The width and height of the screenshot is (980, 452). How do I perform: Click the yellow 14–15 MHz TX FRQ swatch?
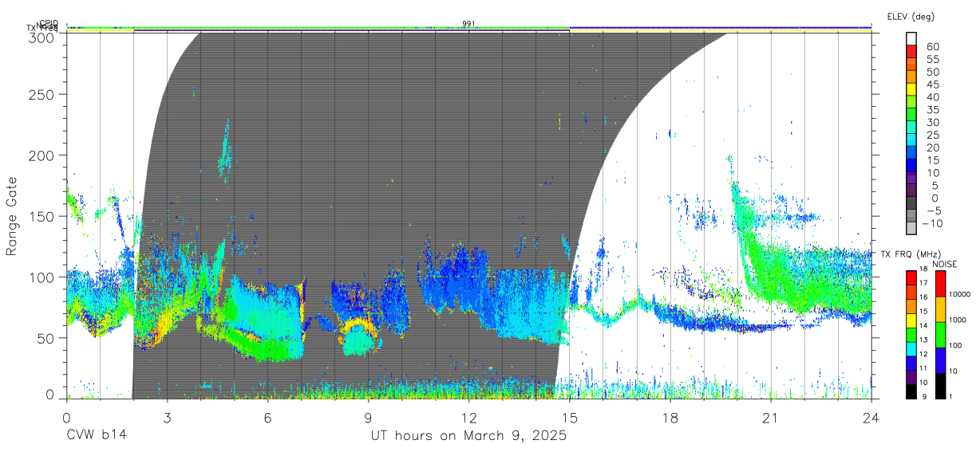(912, 319)
